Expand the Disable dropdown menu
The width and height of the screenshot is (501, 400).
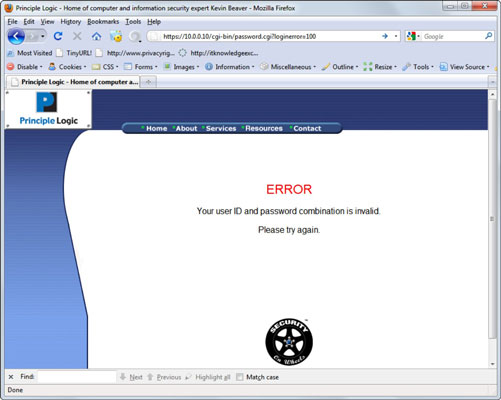(25, 67)
